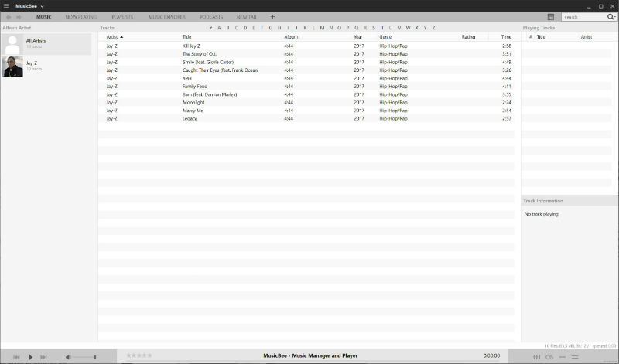Image resolution: width=619 pixels, height=364 pixels.
Task: Open the Playlists tab
Action: [x=122, y=17]
